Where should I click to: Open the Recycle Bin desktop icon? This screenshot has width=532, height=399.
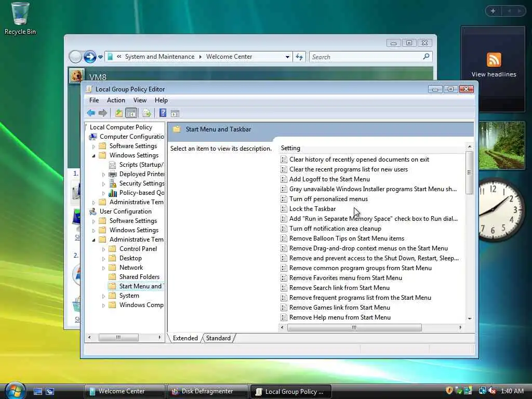pos(20,19)
